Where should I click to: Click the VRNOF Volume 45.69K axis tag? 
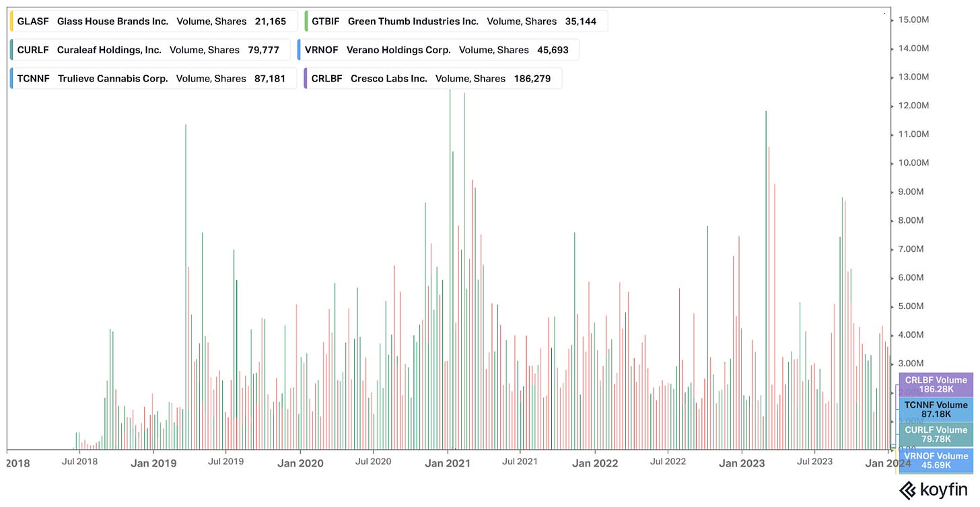click(x=936, y=461)
